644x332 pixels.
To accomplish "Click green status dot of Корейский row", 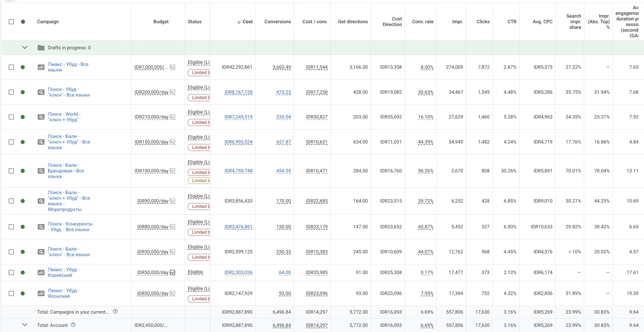I will click(23, 272).
